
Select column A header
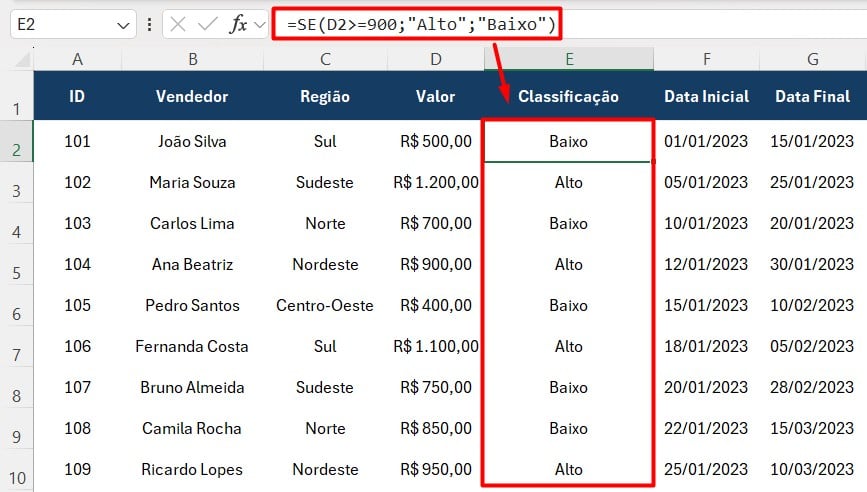[77, 59]
